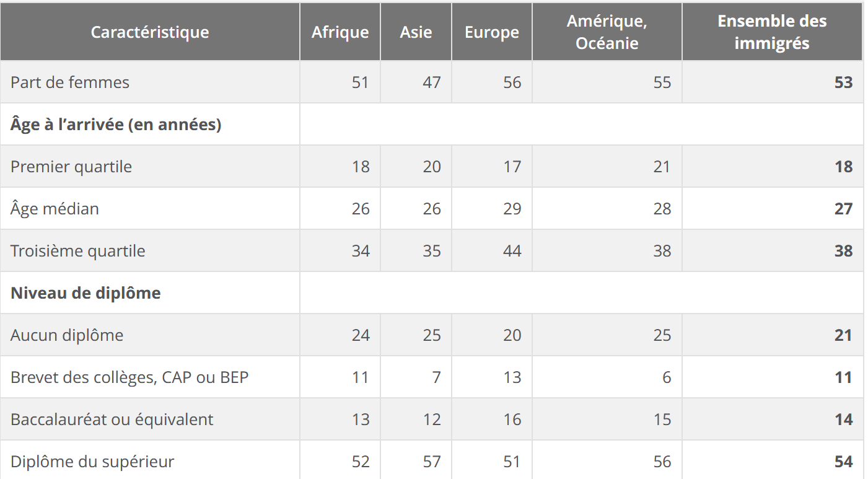Select the Asie column header
Screen dimensions: 868x479
coord(416,32)
